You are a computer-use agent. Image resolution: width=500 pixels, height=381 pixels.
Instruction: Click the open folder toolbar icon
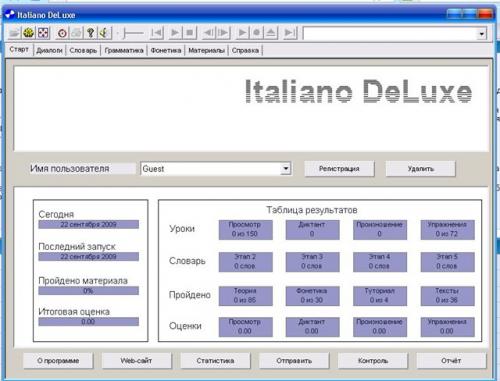pyautogui.click(x=14, y=33)
